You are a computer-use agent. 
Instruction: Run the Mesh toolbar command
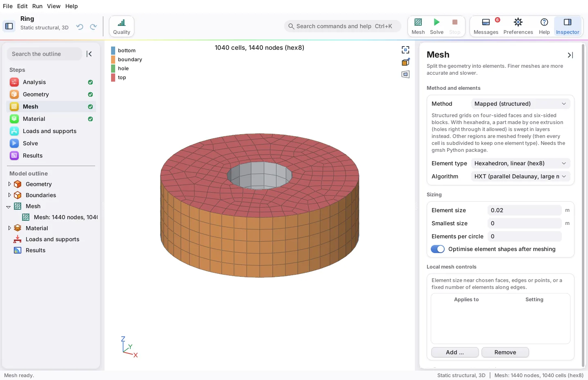418,27
